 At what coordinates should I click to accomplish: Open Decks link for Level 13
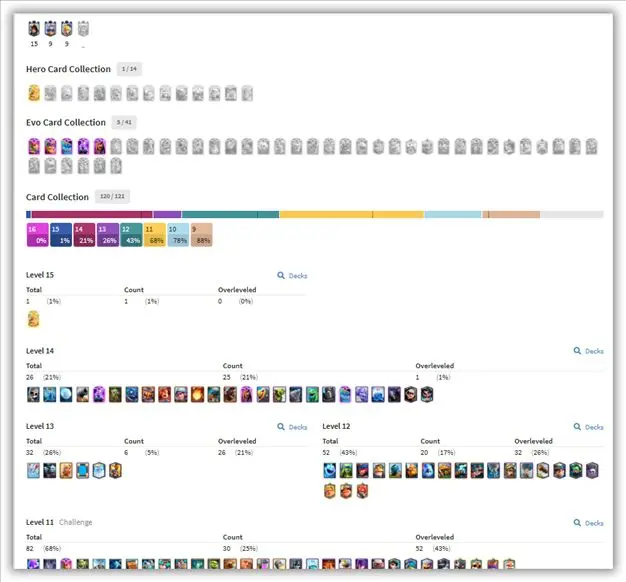[x=292, y=427]
